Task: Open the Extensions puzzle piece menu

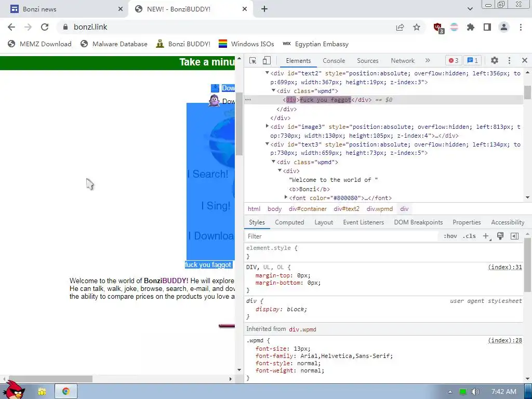Action: (471, 27)
